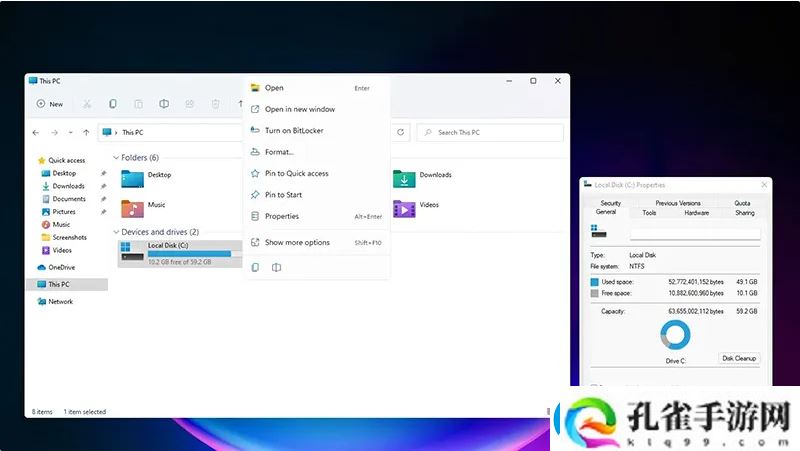Choose Pin to Quick access
This screenshot has width=800, height=451.
point(317,173)
